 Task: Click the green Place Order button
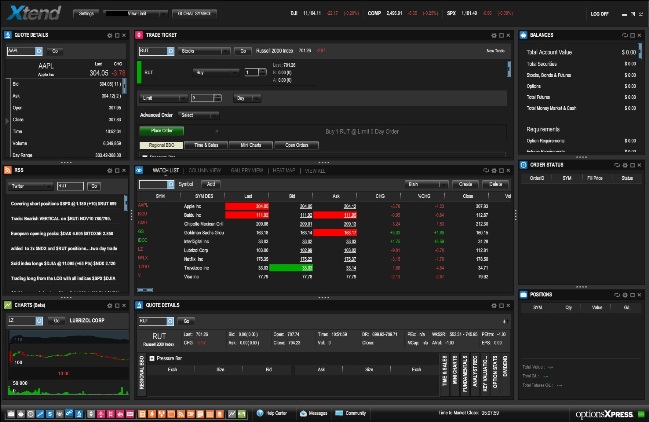(161, 131)
